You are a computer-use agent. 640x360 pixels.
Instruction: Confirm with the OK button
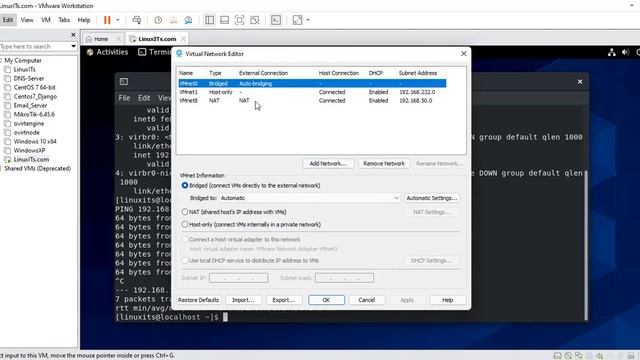point(326,300)
